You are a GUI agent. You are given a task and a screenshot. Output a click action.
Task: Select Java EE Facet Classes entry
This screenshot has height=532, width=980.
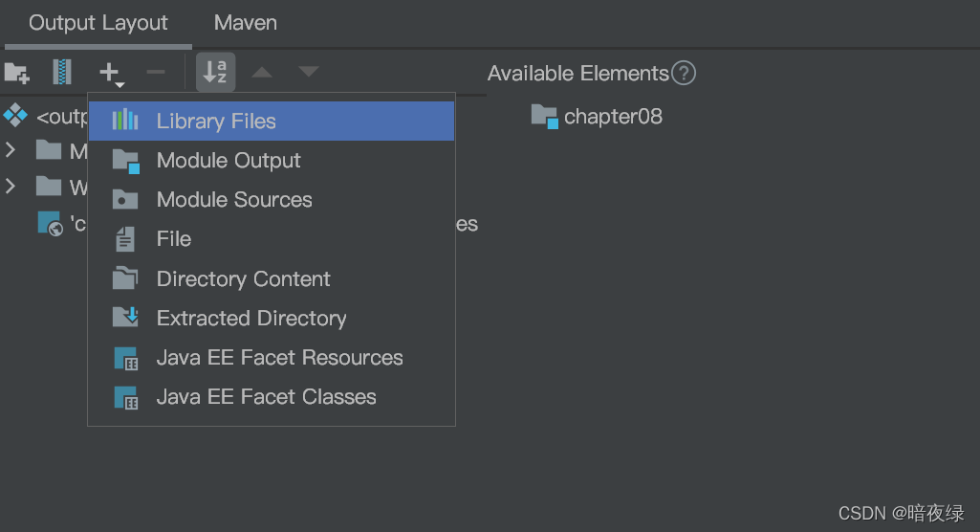point(266,397)
